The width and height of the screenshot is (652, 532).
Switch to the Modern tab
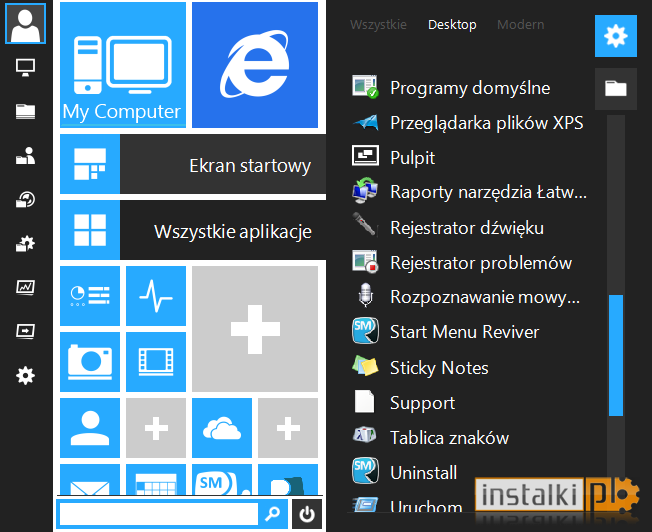tap(521, 25)
